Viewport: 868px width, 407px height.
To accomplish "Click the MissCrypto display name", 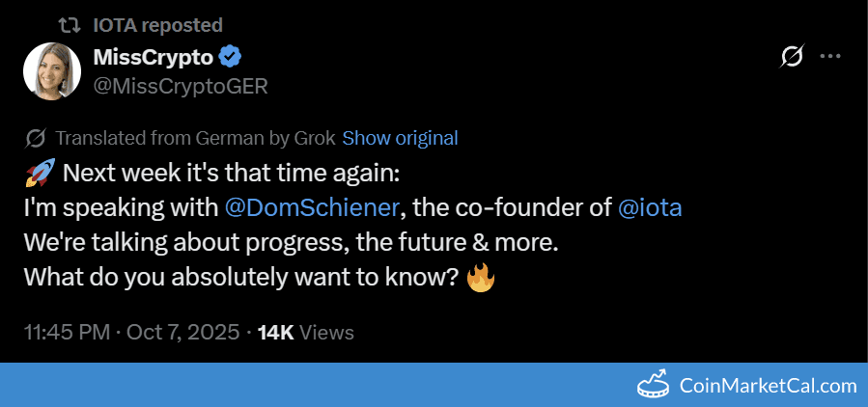I will pos(153,57).
